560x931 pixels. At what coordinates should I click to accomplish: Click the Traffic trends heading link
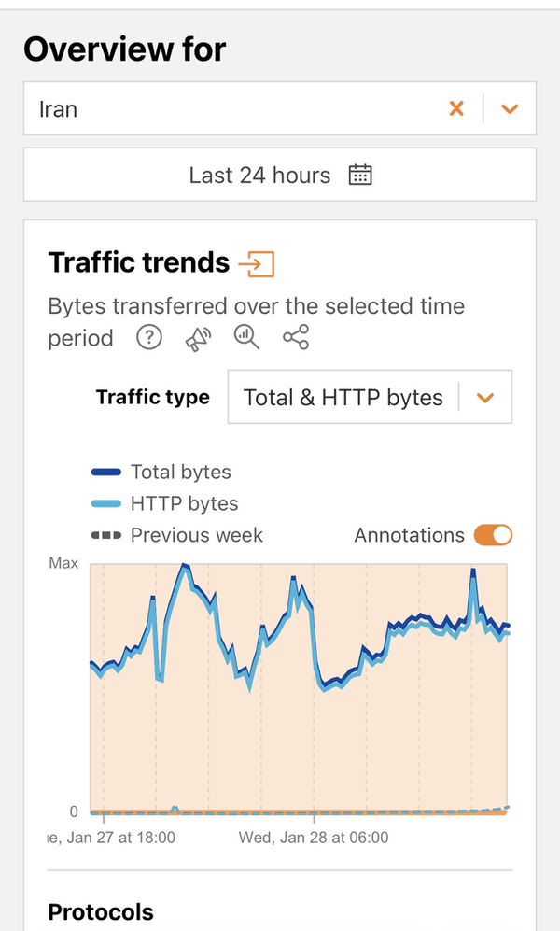(139, 263)
